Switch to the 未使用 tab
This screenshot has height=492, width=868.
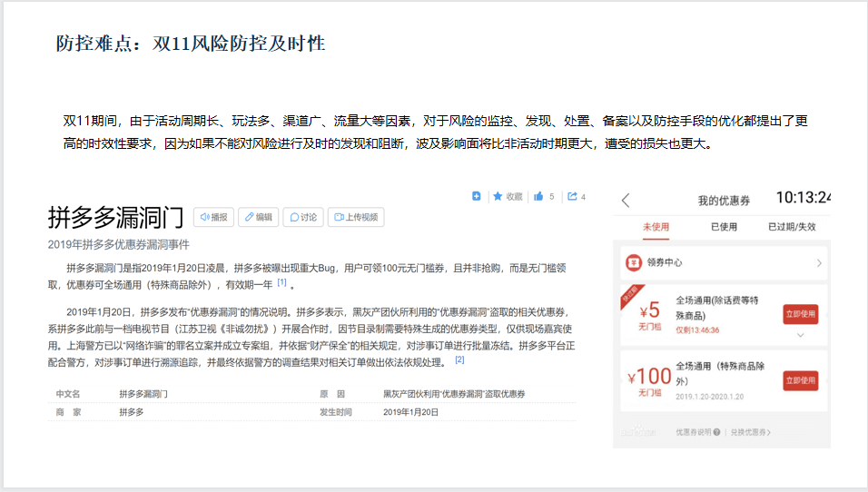[655, 227]
